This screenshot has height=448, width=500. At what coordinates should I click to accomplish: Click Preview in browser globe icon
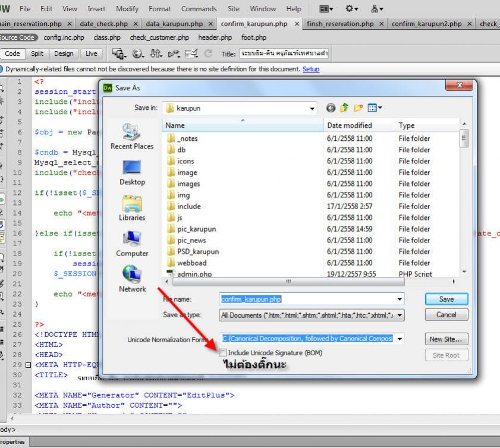point(138,53)
